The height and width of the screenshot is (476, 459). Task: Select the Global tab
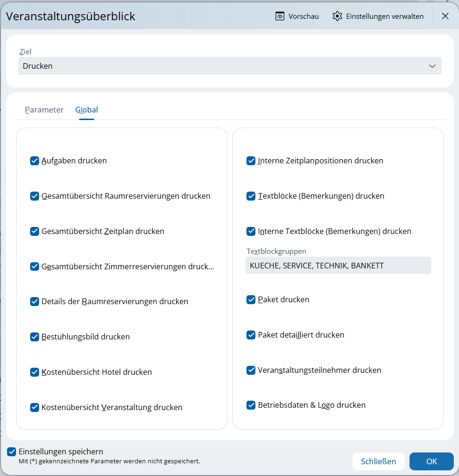87,110
